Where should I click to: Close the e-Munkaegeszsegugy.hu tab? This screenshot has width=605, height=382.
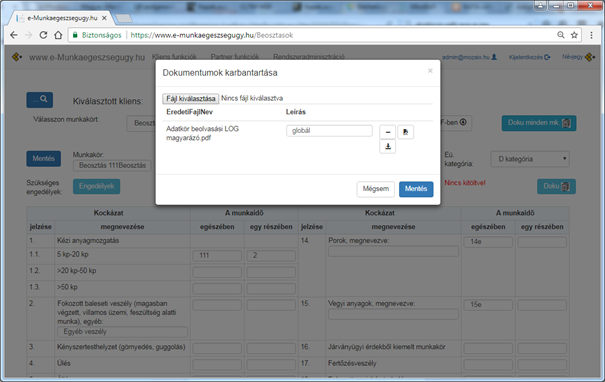(x=104, y=18)
